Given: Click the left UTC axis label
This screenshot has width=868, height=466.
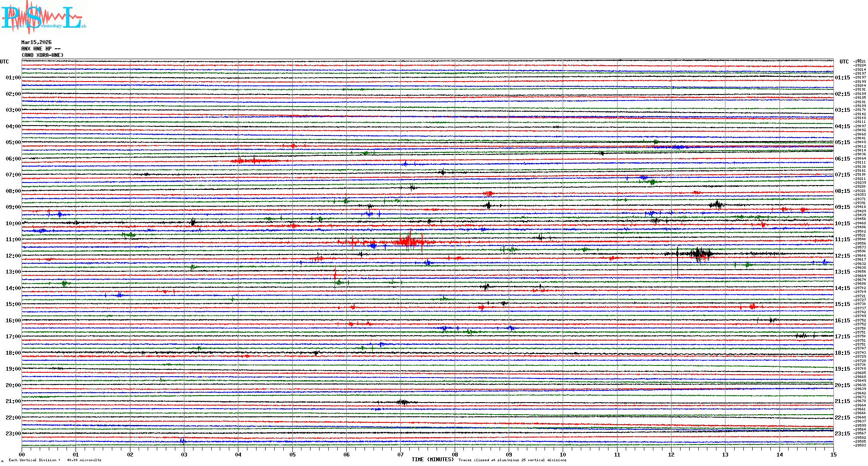Looking at the screenshot, I should 4,62.
